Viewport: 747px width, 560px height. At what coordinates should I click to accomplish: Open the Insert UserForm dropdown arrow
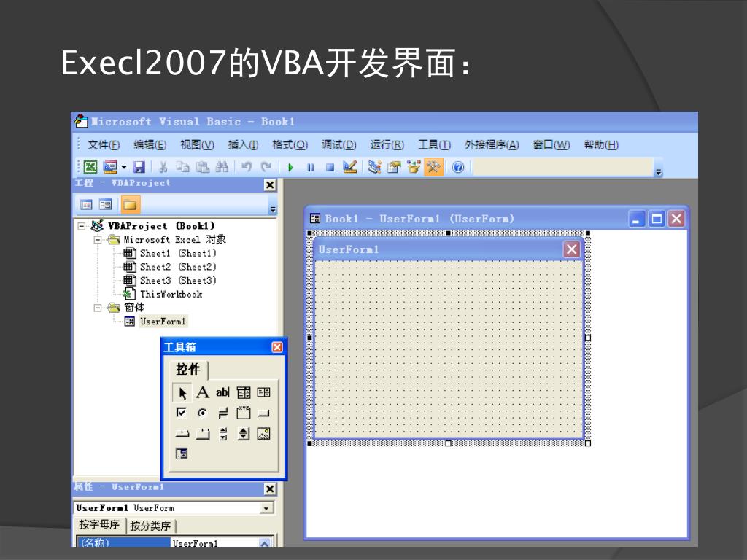[x=124, y=167]
